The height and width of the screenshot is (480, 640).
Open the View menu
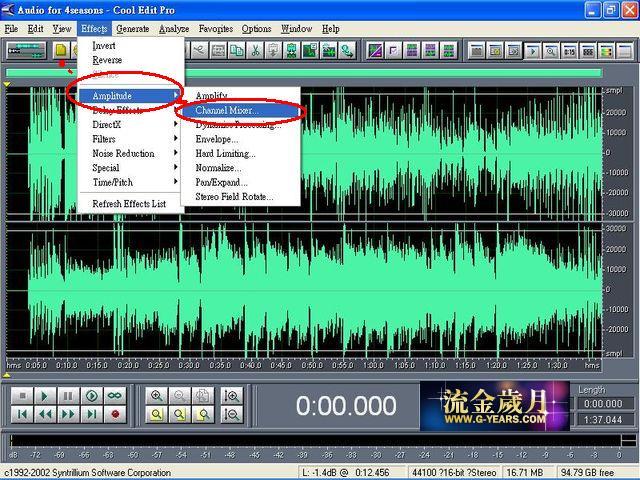pos(62,29)
